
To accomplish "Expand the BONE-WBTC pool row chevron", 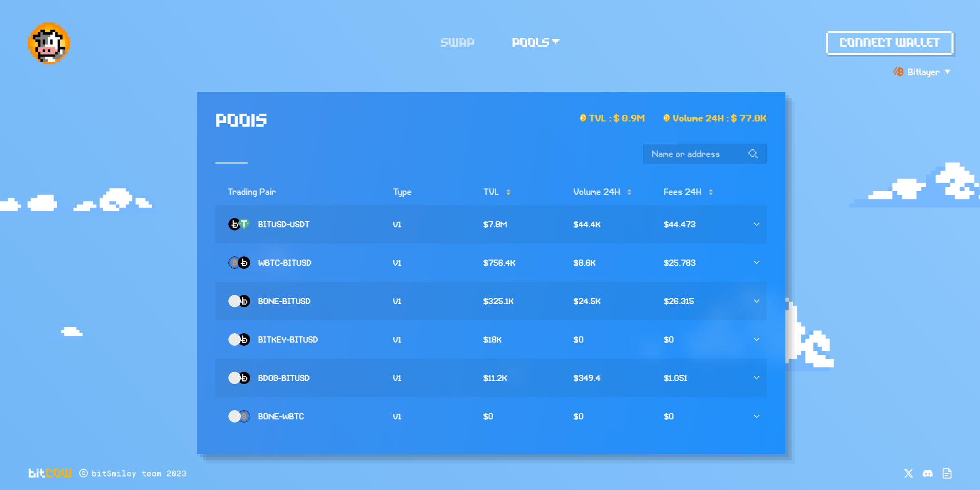I will tap(757, 416).
